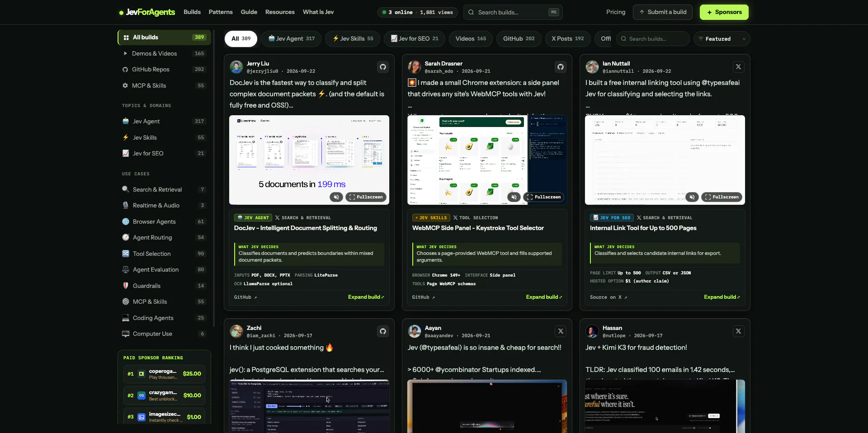This screenshot has width=868, height=433.
Task: Open the #1 sponsor coperoga entry
Action: point(164,374)
